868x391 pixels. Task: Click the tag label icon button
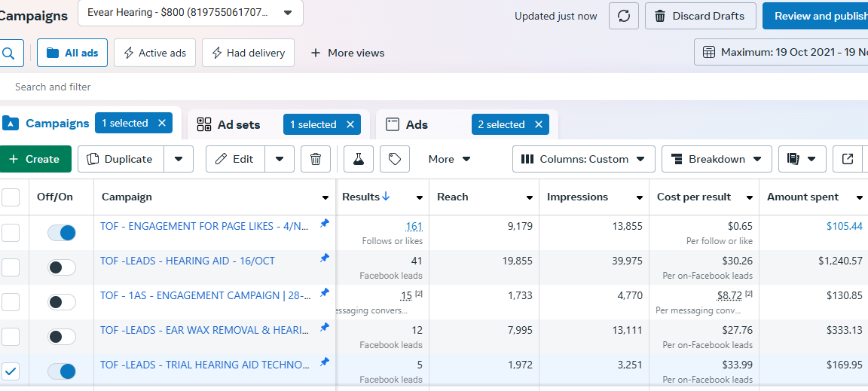tap(395, 159)
